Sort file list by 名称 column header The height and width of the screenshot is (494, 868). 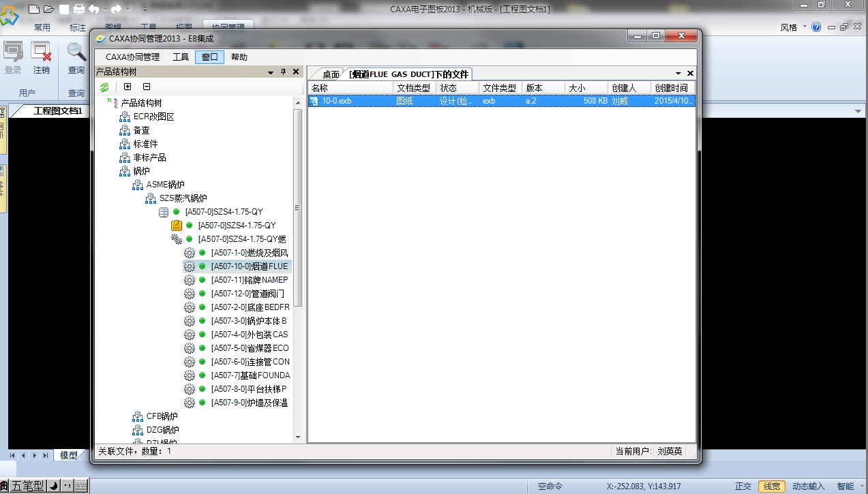coord(350,88)
